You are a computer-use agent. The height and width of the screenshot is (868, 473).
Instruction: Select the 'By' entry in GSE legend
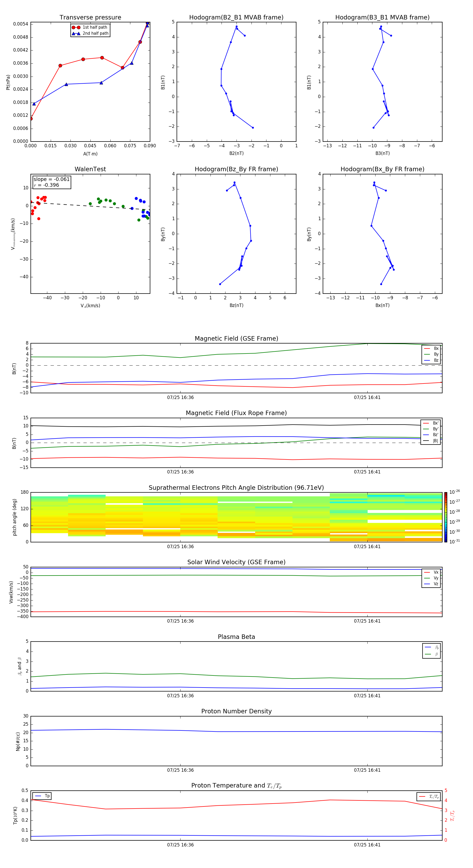(431, 354)
